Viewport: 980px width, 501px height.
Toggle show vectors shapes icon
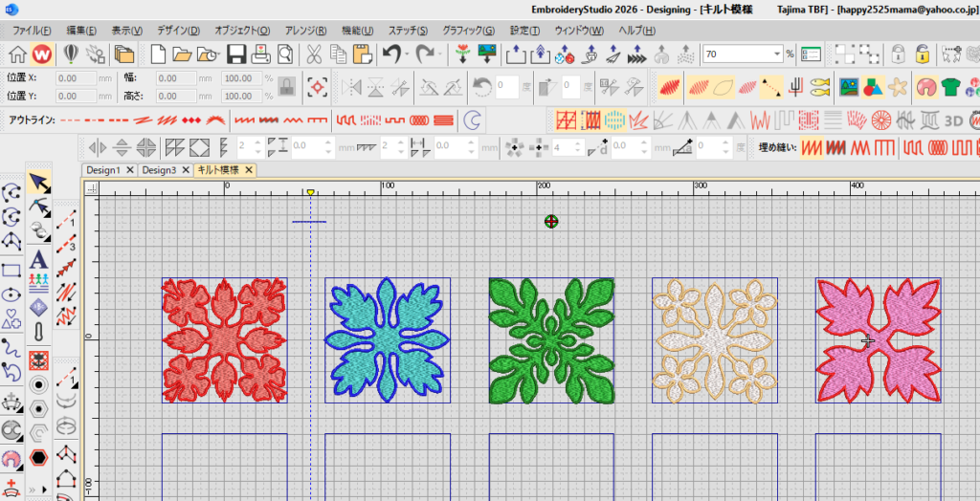point(873,87)
